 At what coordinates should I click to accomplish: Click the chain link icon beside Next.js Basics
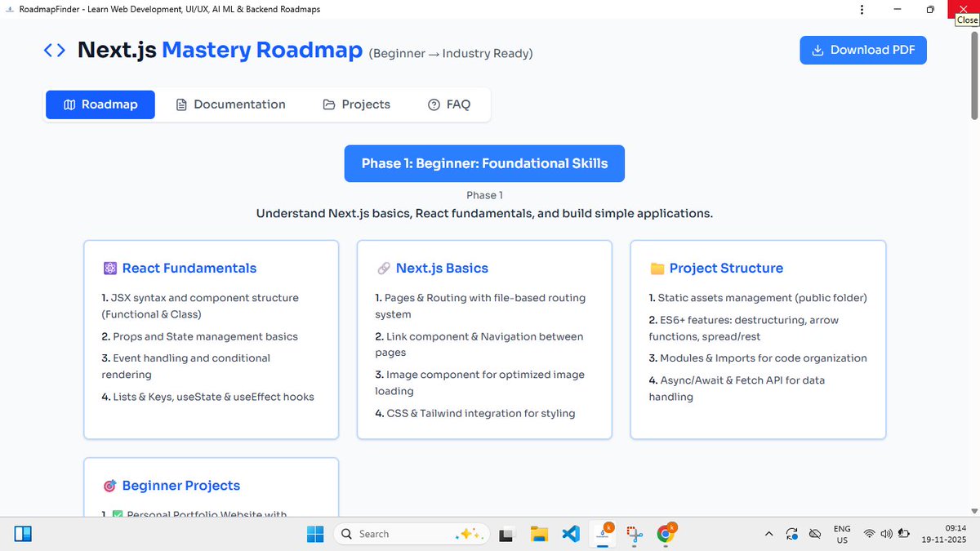(384, 269)
